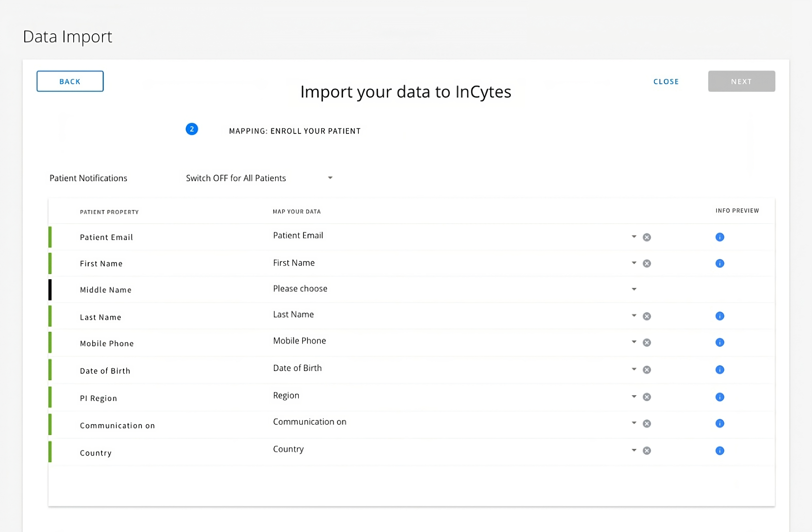Click the info preview icon for Patient Email

tap(720, 237)
